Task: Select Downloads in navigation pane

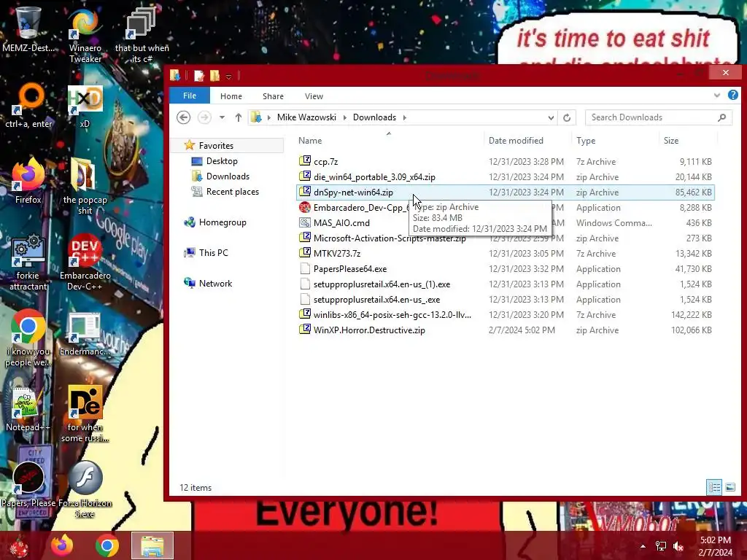Action: tap(228, 176)
